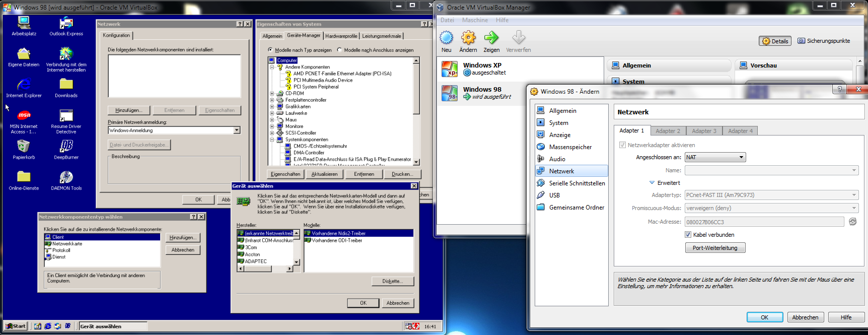Select the MSN Internet Access icon
The image size is (868, 335).
(24, 121)
